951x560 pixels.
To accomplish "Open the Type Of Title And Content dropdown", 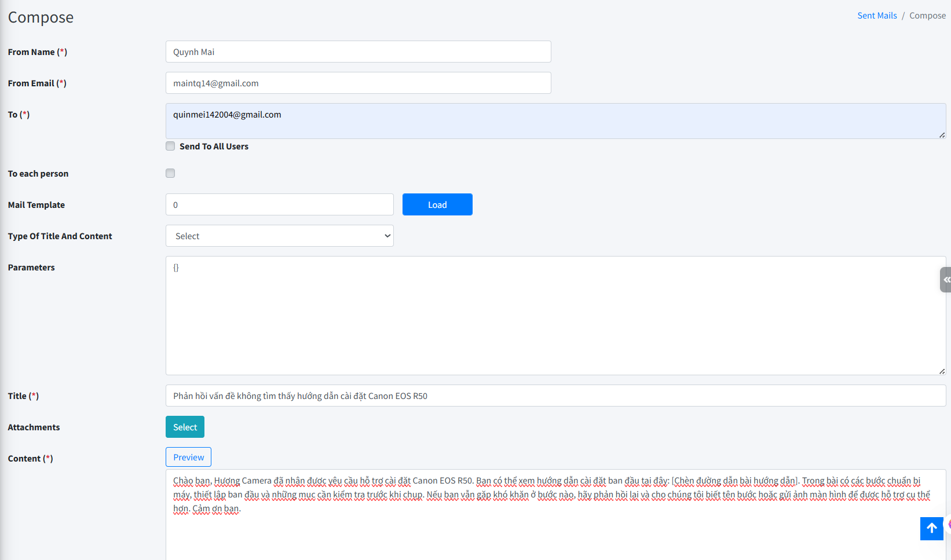I will pyautogui.click(x=280, y=236).
